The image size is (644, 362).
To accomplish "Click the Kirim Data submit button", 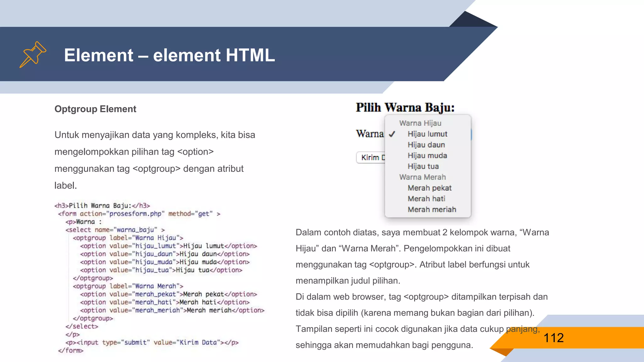I will click(371, 157).
